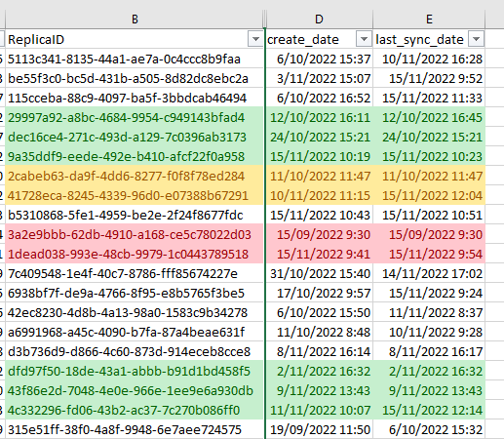The image size is (504, 439).
Task: Click last_sync_date 15/11/2022 9:52
Action: click(x=429, y=78)
